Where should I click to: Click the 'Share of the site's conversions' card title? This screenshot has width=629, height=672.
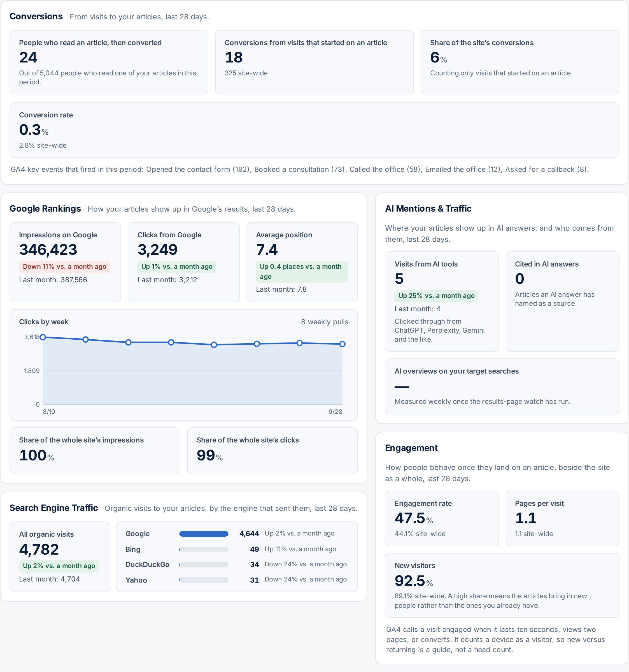coord(482,43)
